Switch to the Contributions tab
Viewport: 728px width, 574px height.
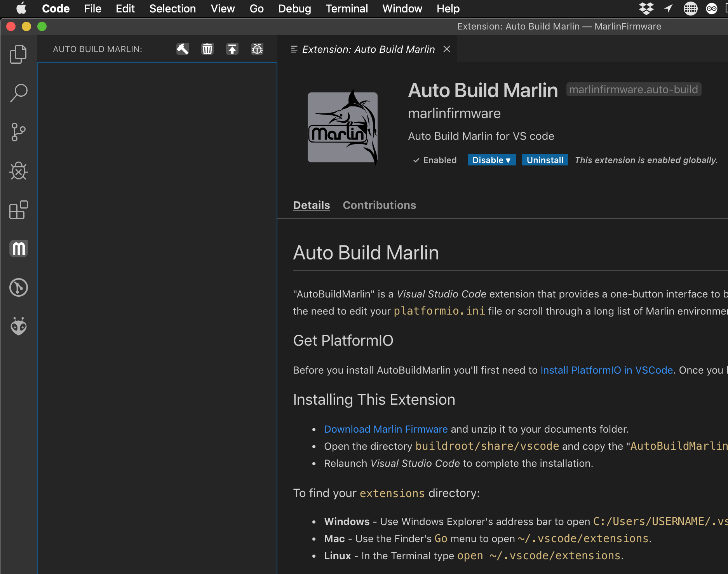(379, 205)
